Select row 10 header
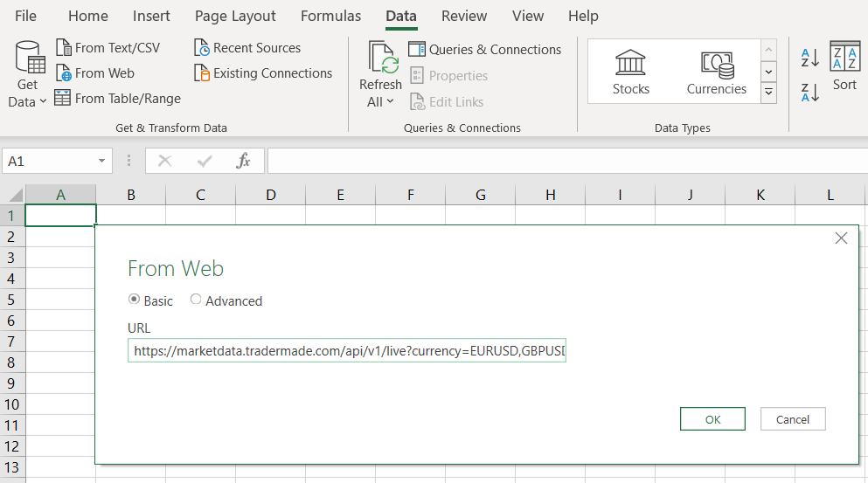Screen dimensions: 868x483 click(11, 404)
